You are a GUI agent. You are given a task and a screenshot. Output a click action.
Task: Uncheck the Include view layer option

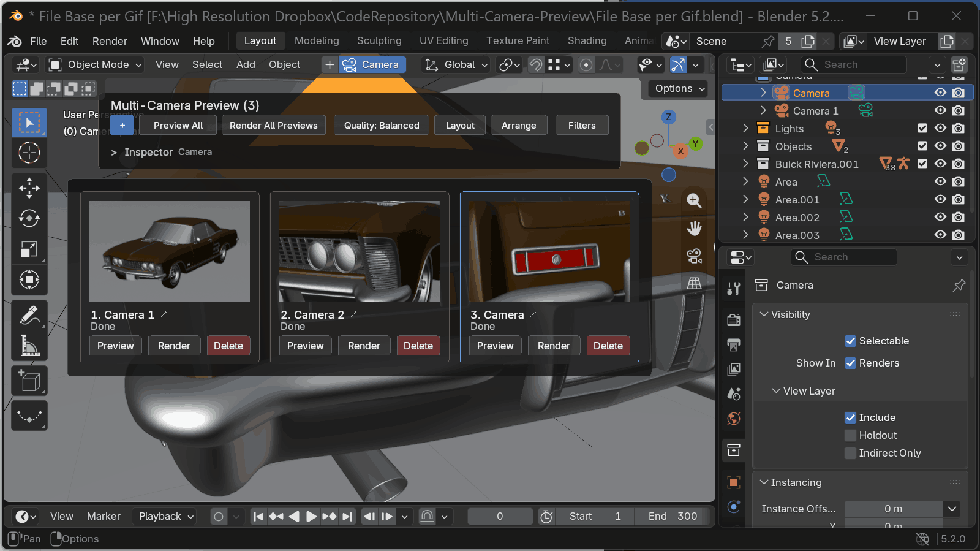pos(850,417)
